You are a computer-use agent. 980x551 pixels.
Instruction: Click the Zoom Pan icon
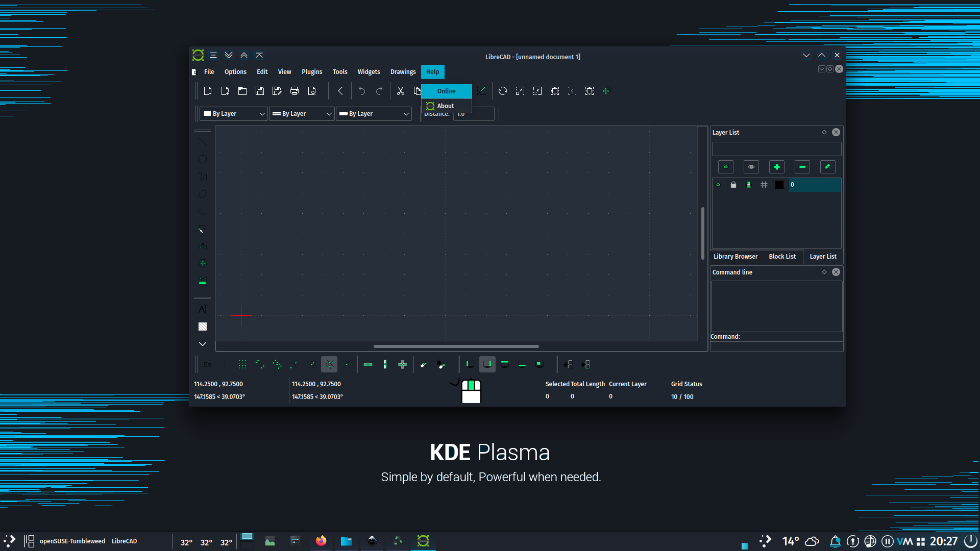pyautogui.click(x=607, y=91)
